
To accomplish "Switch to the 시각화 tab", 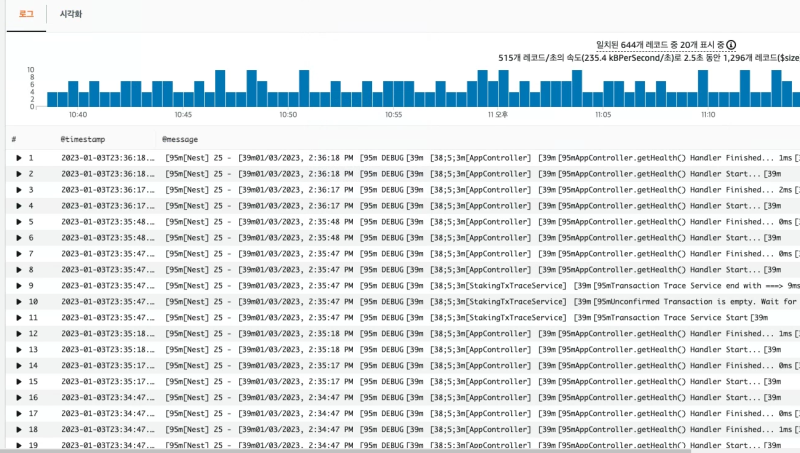I will click(x=71, y=14).
